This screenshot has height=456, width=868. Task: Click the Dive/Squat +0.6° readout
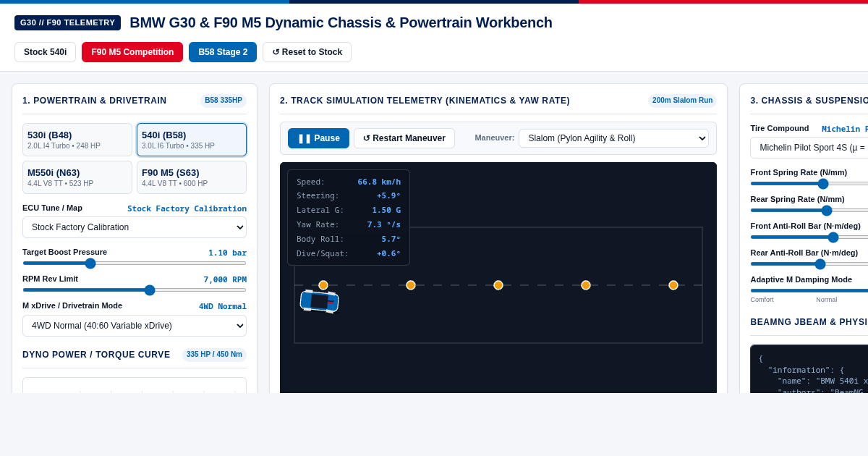349,254
